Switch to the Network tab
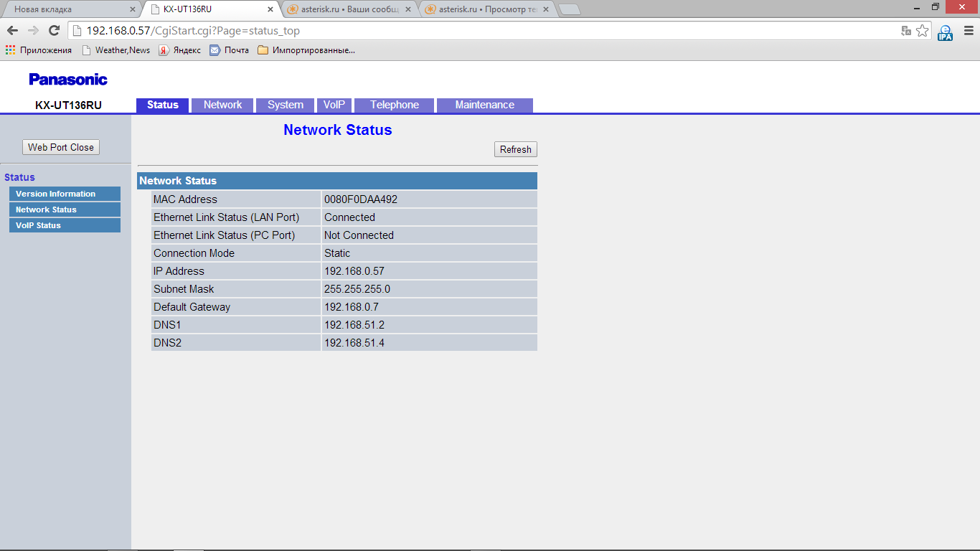 point(222,105)
